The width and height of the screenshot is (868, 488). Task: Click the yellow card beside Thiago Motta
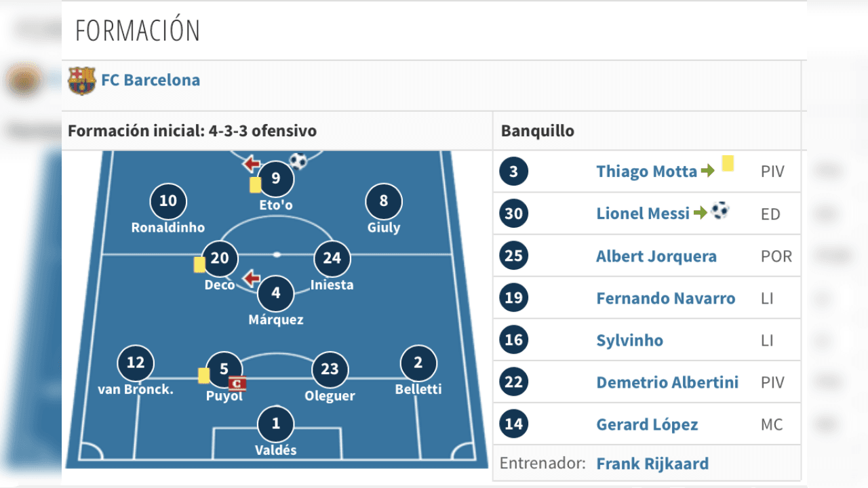point(728,163)
